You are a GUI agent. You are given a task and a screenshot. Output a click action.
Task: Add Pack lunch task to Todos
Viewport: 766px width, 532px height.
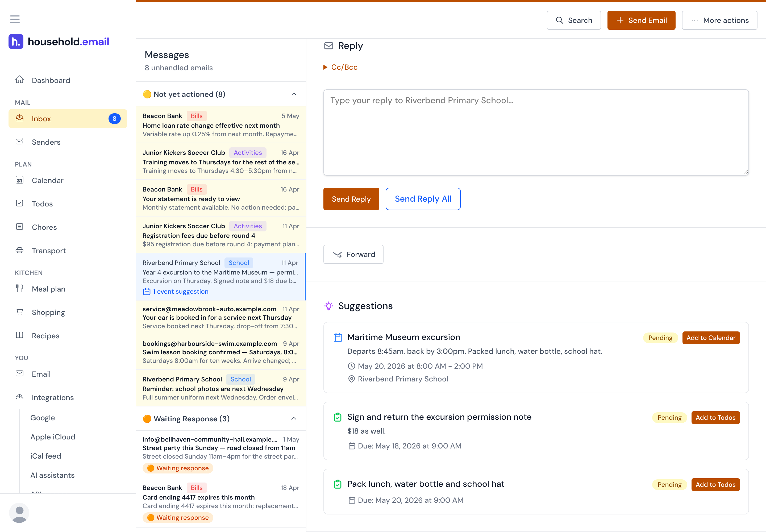(x=715, y=485)
